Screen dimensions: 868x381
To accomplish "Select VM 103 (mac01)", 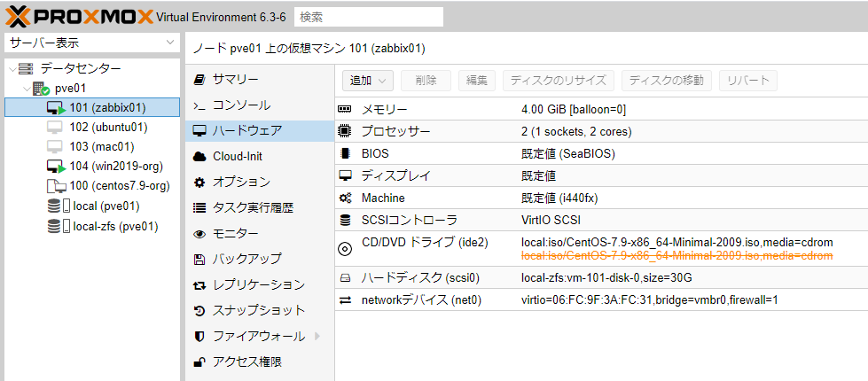I will (x=92, y=146).
